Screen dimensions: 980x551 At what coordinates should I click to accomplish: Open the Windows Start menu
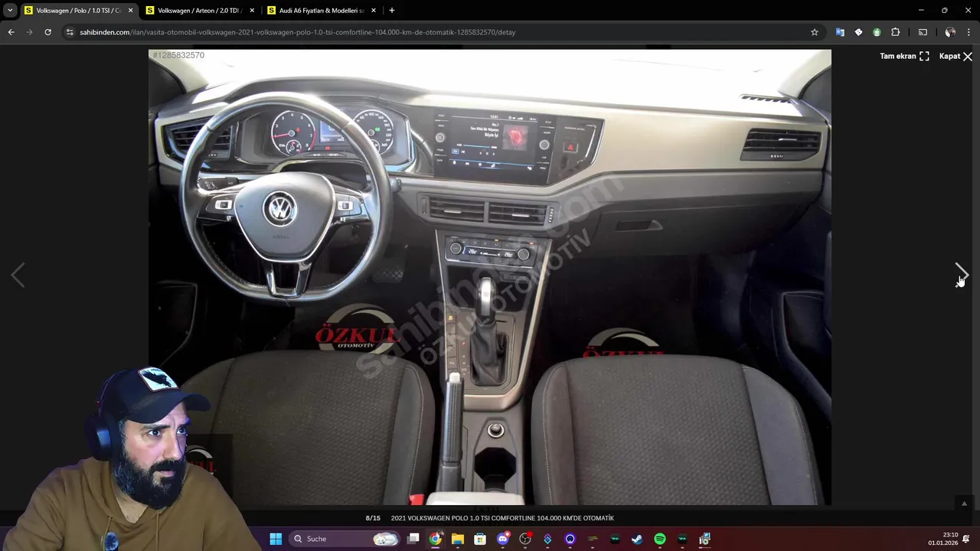click(x=276, y=539)
